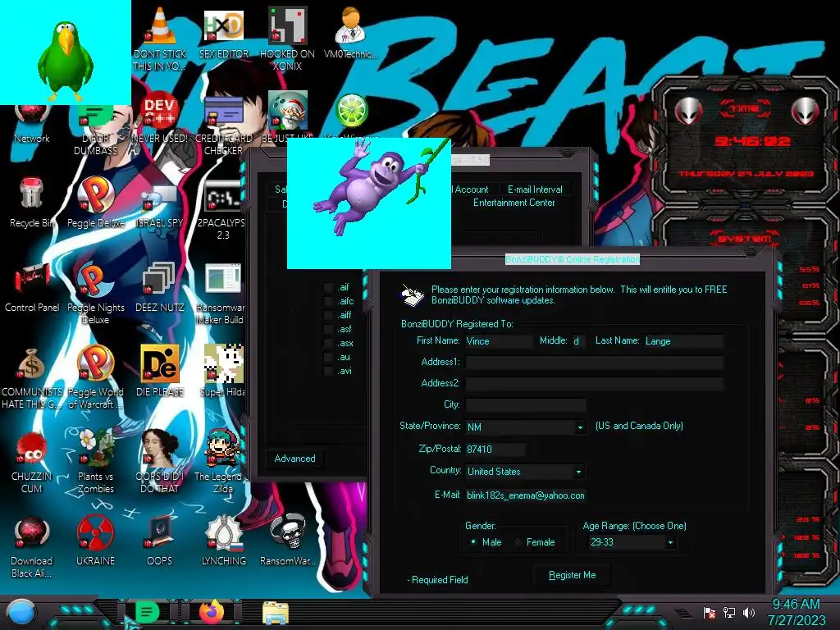Click into the Address1 field
This screenshot has width=840, height=630.
[594, 363]
